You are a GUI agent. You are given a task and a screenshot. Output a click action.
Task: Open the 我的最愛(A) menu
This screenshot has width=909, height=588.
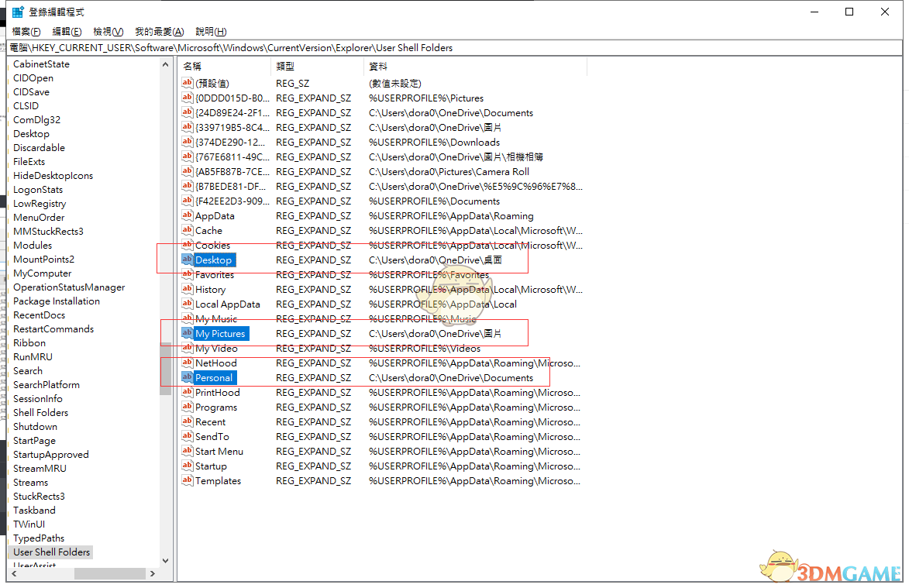tap(159, 32)
